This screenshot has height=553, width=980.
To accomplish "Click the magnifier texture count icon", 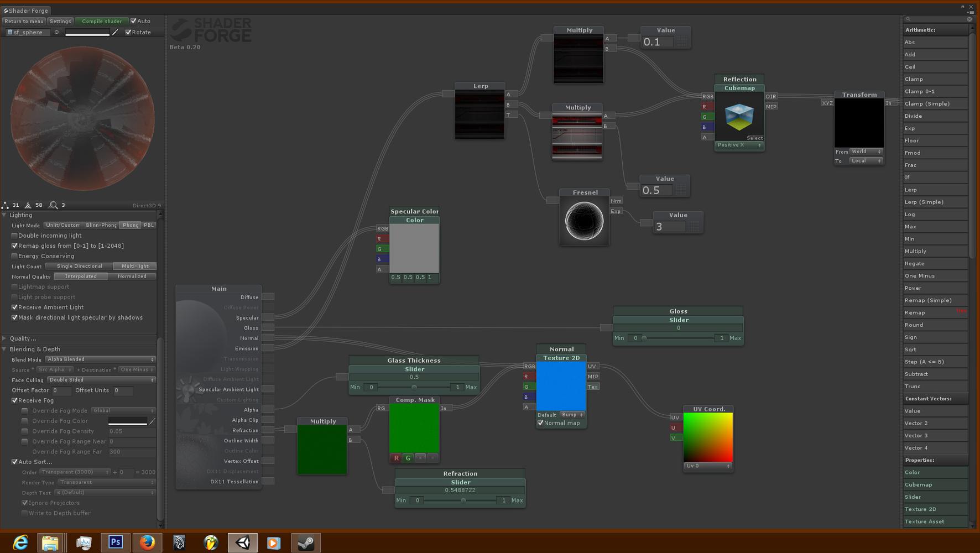I will 54,205.
